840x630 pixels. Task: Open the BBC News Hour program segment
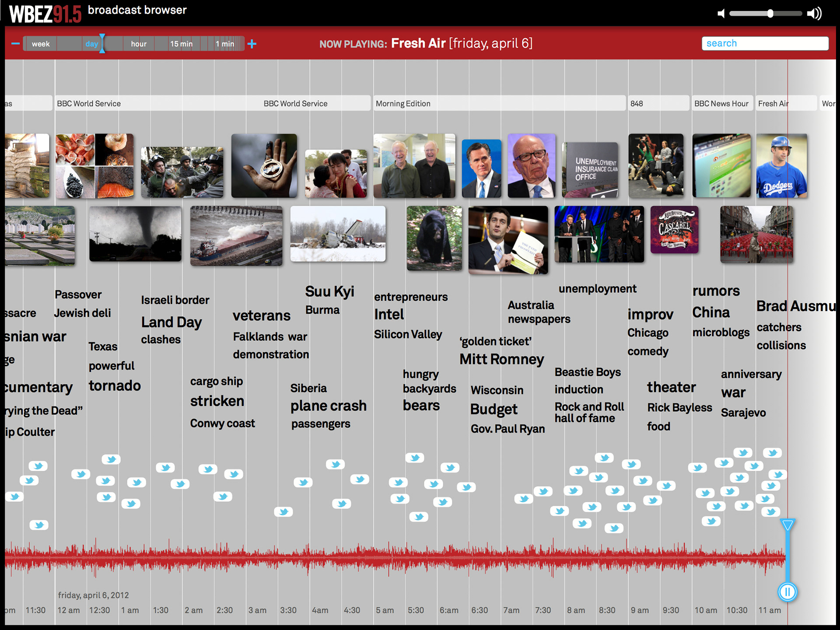pos(723,103)
